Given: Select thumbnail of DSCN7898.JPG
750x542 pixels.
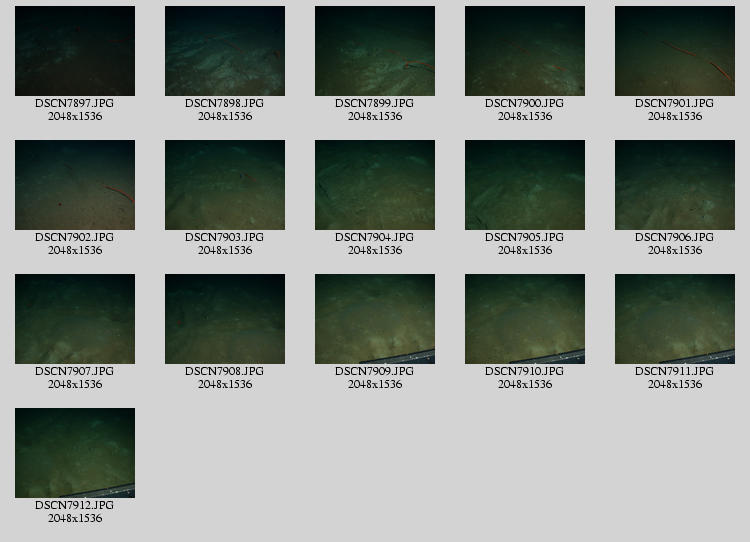Looking at the screenshot, I should point(225,51).
